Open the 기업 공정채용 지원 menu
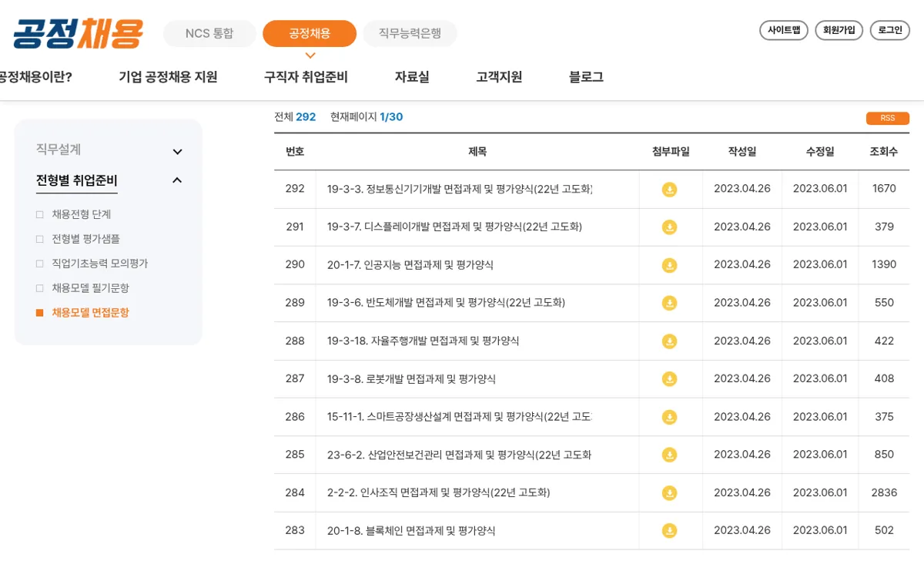Image resolution: width=924 pixels, height=578 pixels. (168, 77)
